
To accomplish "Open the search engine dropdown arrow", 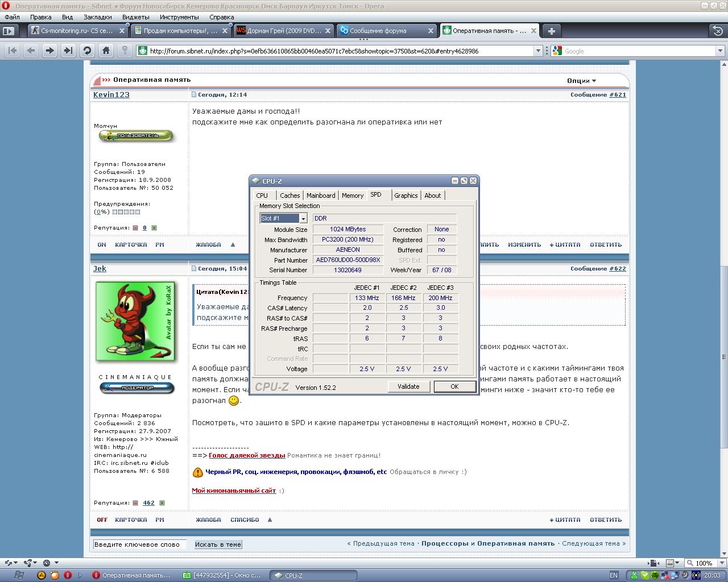I will click(x=719, y=51).
